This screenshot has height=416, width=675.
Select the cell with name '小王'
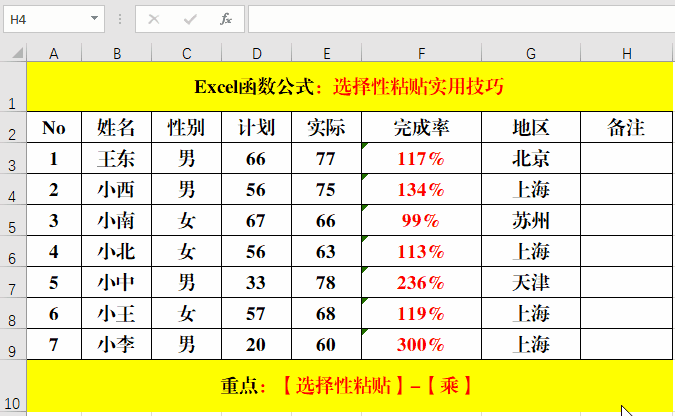click(x=117, y=313)
